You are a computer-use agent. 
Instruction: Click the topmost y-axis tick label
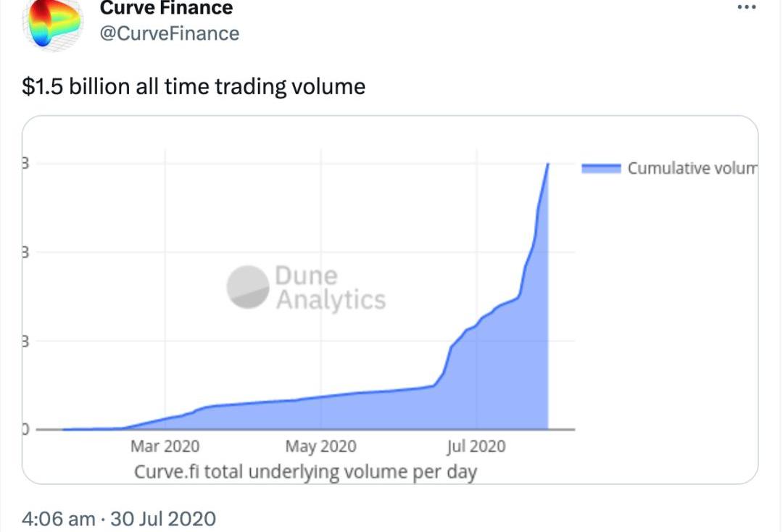coord(25,164)
